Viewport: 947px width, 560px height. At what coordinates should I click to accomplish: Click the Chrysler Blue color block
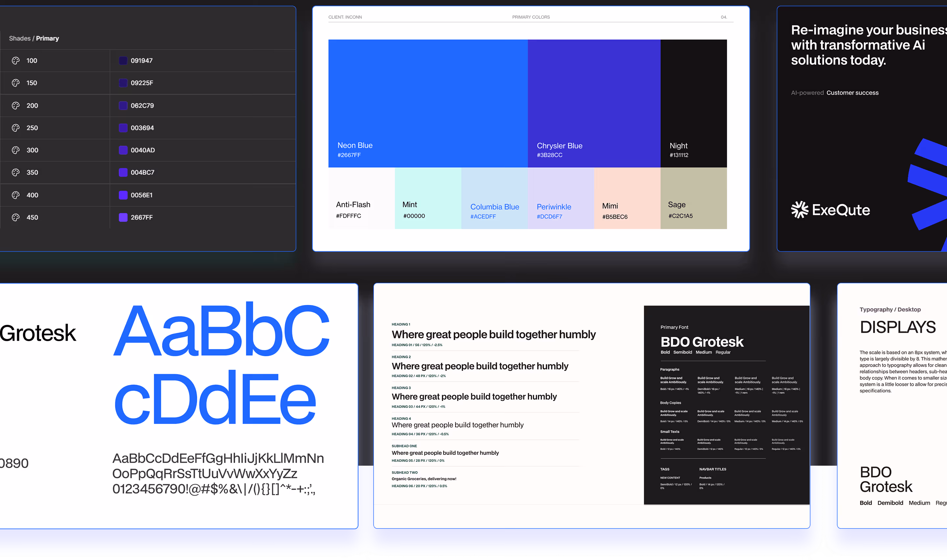click(594, 103)
